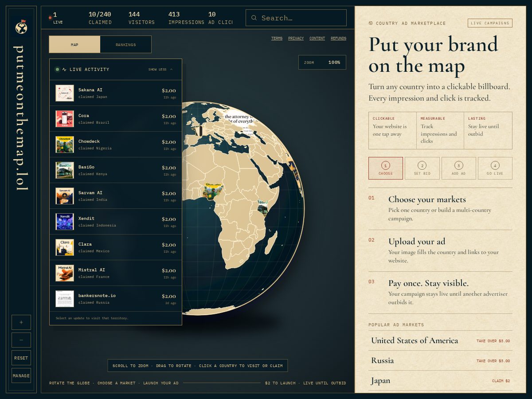Click the Kenya ad on the globe
Screen dimensions: 532x399
262,207
